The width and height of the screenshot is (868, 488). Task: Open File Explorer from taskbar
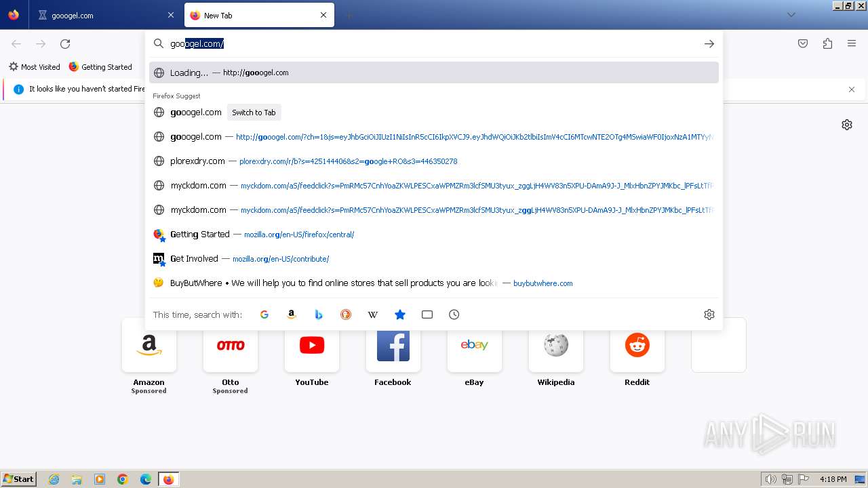tap(77, 479)
